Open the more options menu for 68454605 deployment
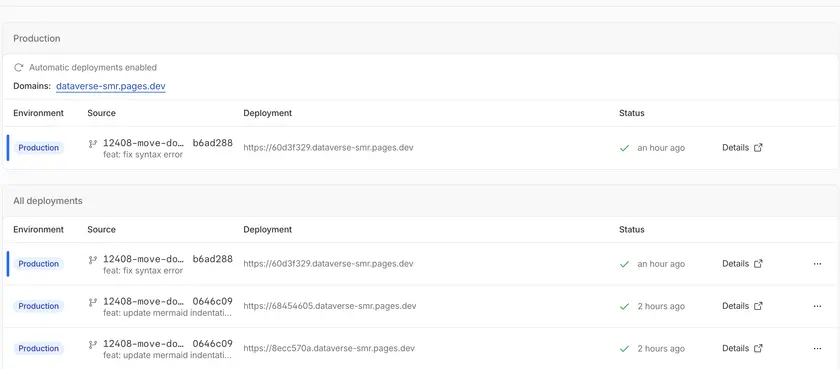840x369 pixels. point(817,306)
